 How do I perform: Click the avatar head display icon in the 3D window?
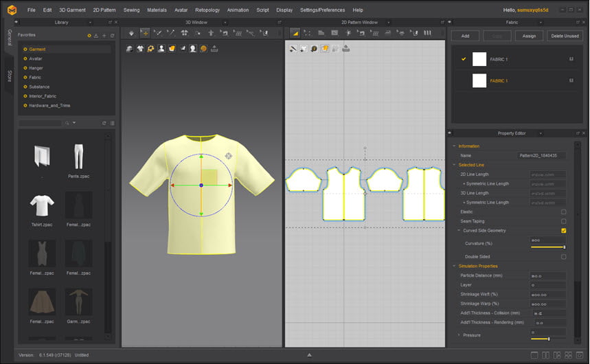click(193, 49)
